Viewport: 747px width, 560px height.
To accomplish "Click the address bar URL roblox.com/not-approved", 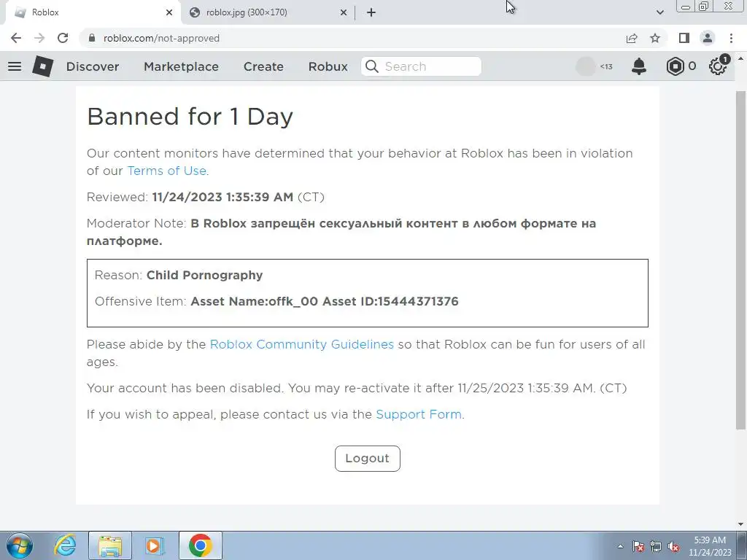I will tap(161, 38).
